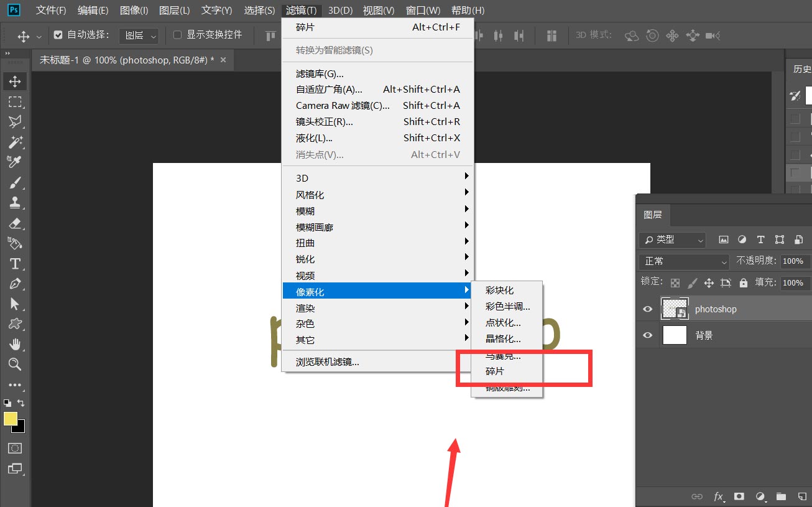Hide the photoshop layer eye icon

pyautogui.click(x=648, y=309)
